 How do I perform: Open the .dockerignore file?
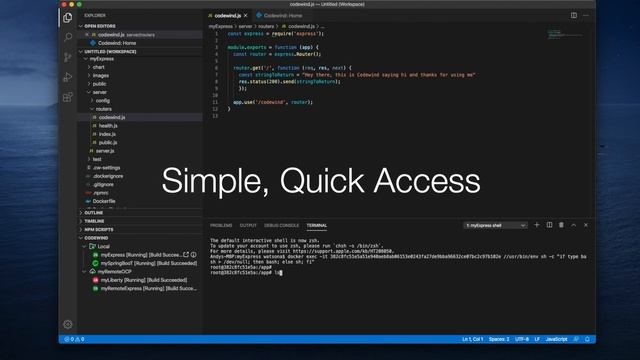click(108, 176)
